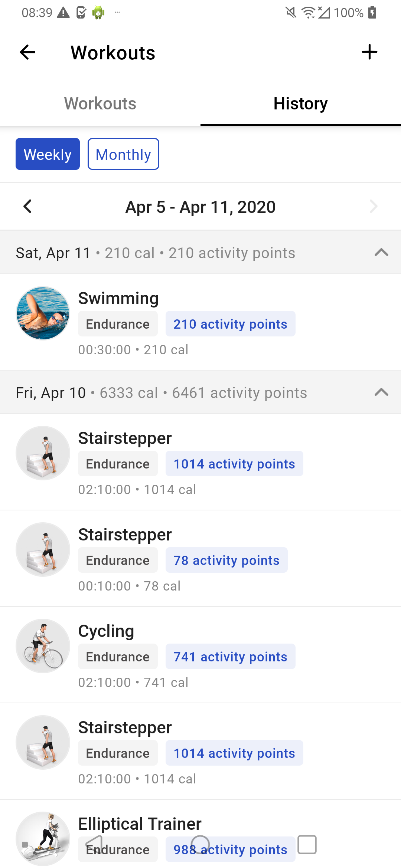Image resolution: width=401 pixels, height=868 pixels.
Task: Collapse the Sat, Apr 11 section
Action: tap(381, 253)
